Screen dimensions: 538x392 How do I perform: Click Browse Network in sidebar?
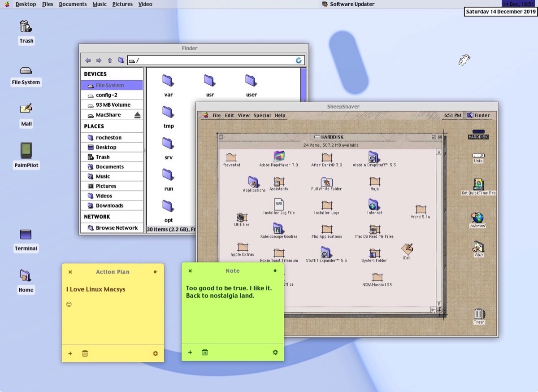pyautogui.click(x=117, y=228)
